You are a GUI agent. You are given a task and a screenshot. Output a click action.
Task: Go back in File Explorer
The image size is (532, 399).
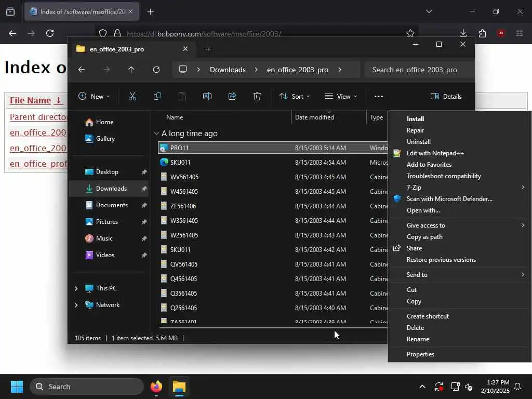click(x=82, y=70)
